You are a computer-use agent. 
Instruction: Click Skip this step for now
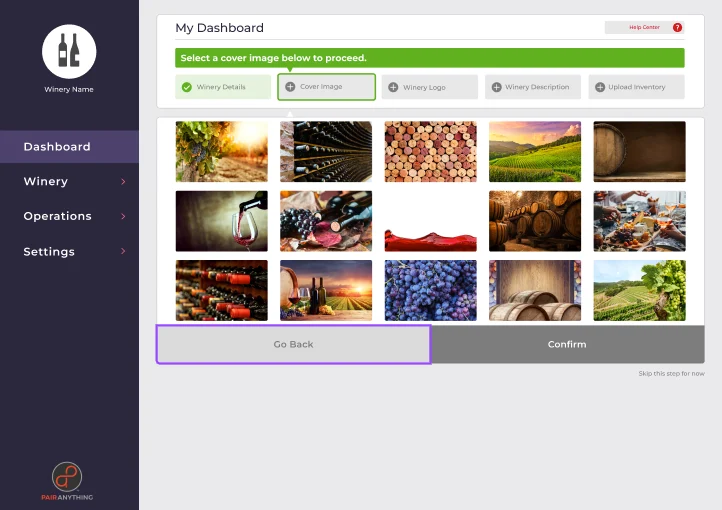pos(671,373)
